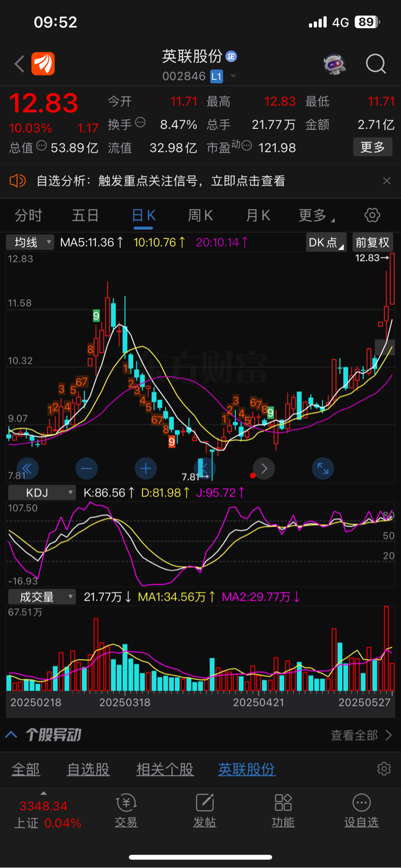Tap the MA2:29.77万 volume value
This screenshot has height=868, width=401.
(x=261, y=597)
